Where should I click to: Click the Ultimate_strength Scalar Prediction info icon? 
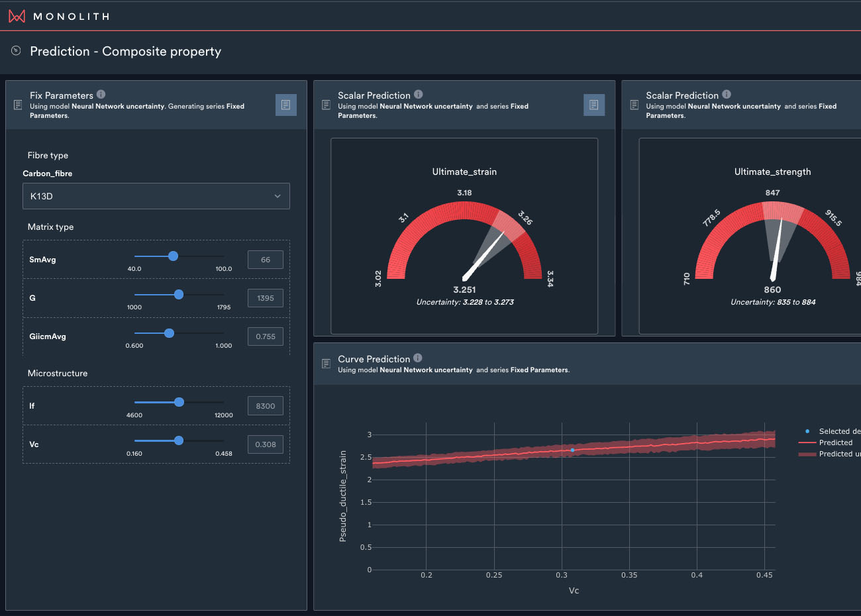727,94
